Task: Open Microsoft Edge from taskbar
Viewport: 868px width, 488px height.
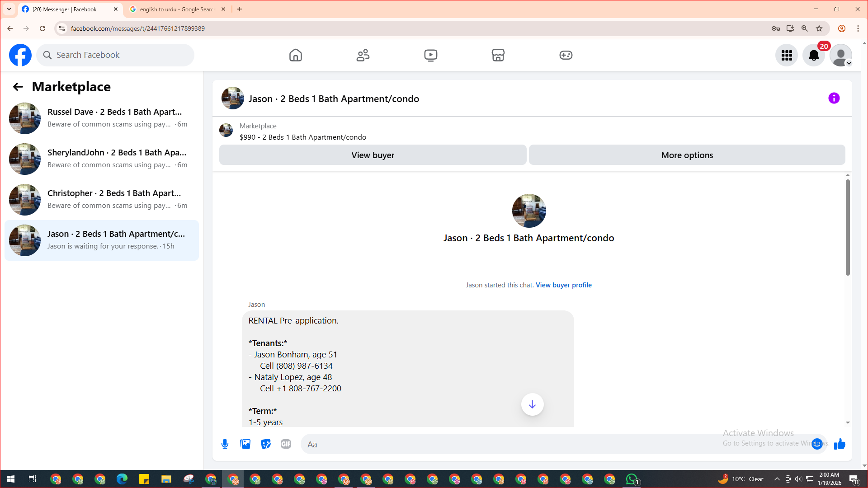Action: 122,479
